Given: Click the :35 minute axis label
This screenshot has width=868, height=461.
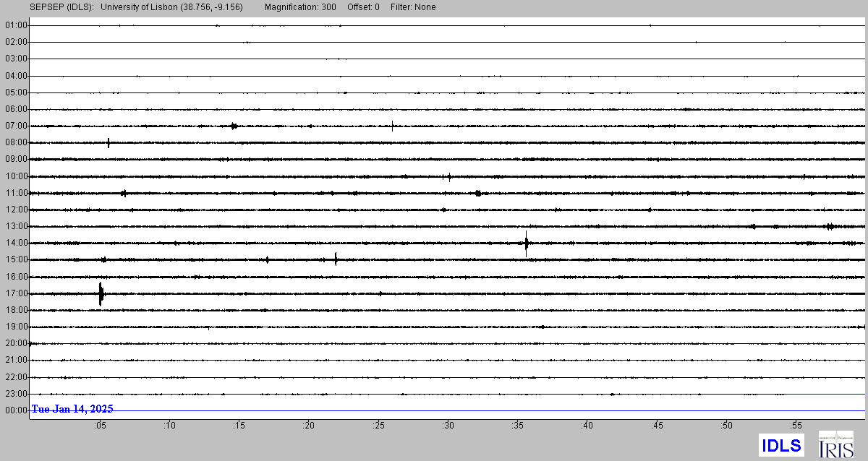Looking at the screenshot, I should [517, 426].
